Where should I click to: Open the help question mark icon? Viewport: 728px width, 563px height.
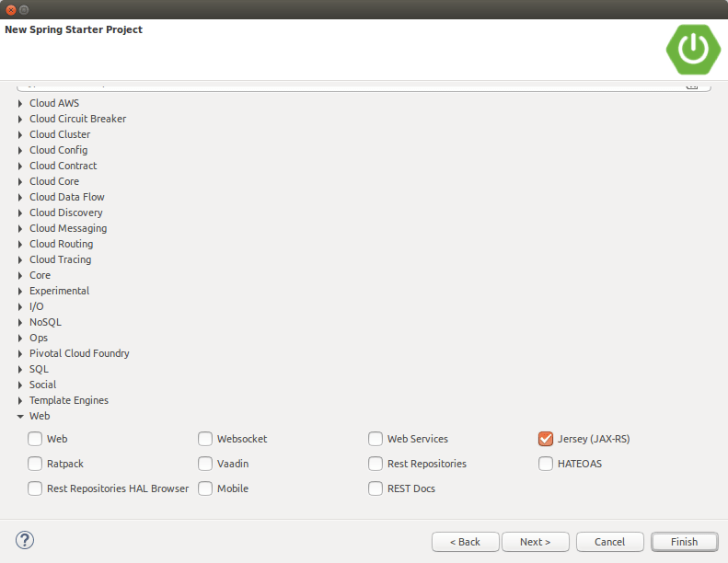click(25, 540)
